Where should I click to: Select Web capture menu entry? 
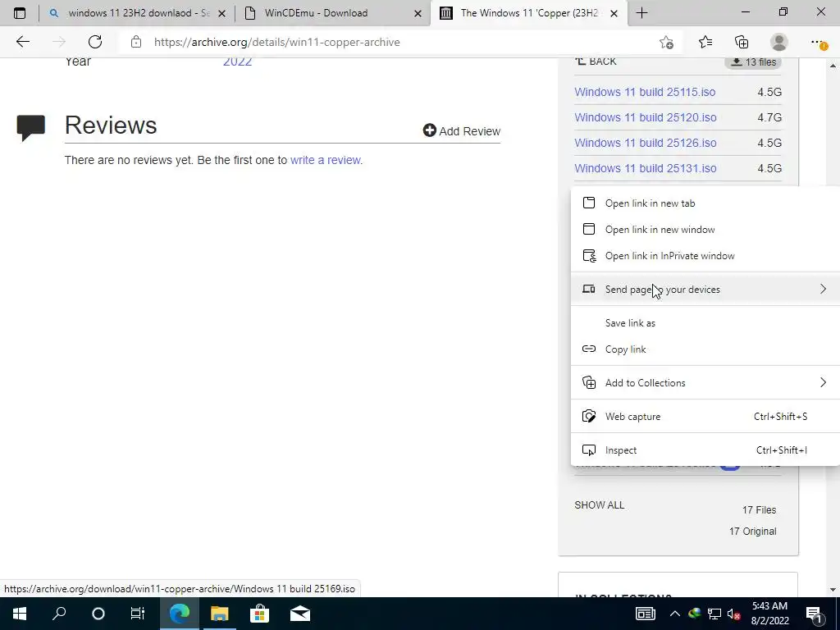coord(705,416)
